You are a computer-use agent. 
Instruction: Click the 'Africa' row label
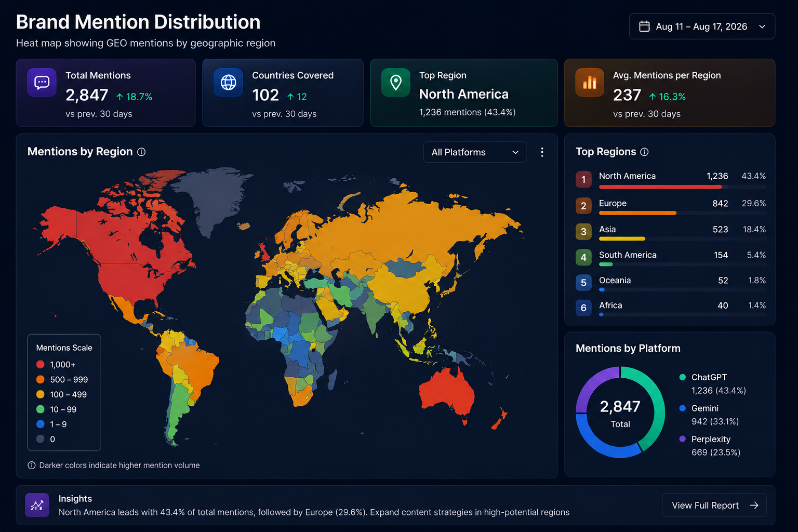[610, 305]
